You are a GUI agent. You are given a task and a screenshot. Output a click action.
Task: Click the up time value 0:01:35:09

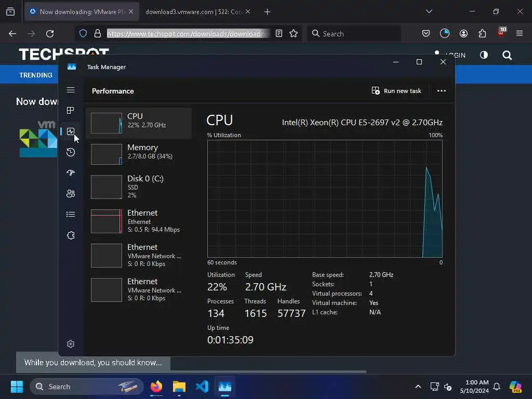(230, 340)
